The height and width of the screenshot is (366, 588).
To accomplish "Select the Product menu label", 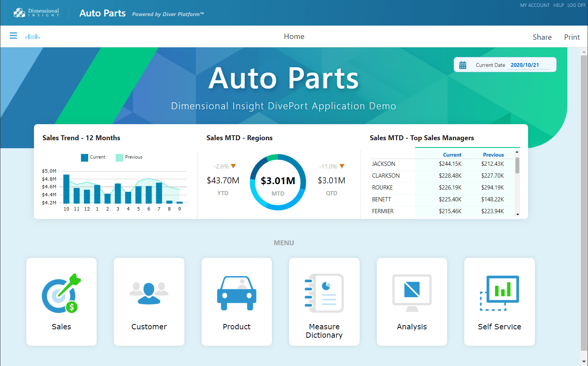I will (237, 327).
